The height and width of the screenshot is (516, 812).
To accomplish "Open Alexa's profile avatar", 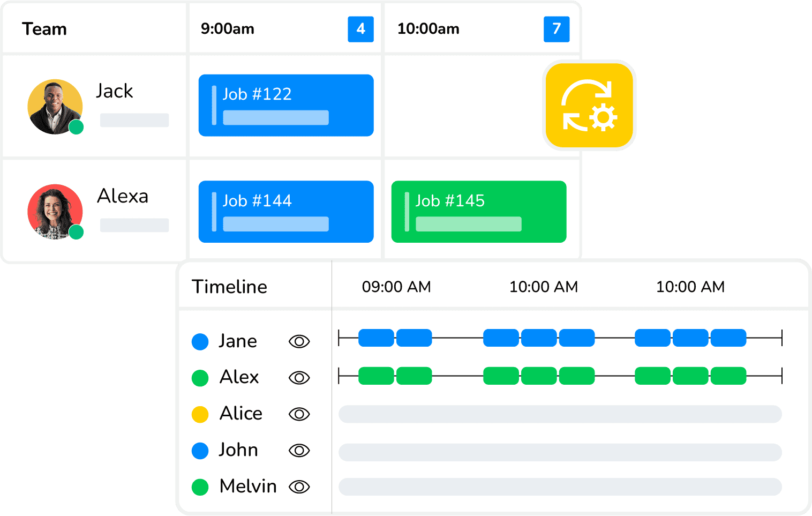I will (55, 211).
